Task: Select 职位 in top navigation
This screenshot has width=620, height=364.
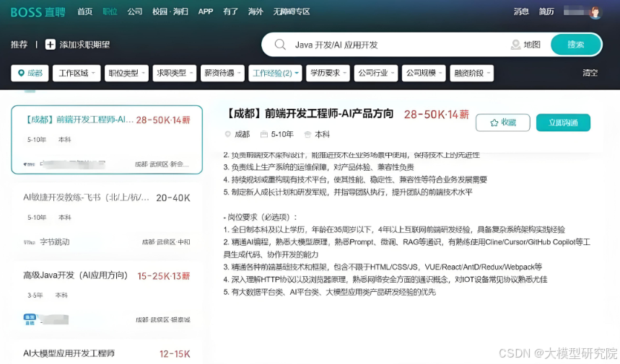Action: pos(110,12)
